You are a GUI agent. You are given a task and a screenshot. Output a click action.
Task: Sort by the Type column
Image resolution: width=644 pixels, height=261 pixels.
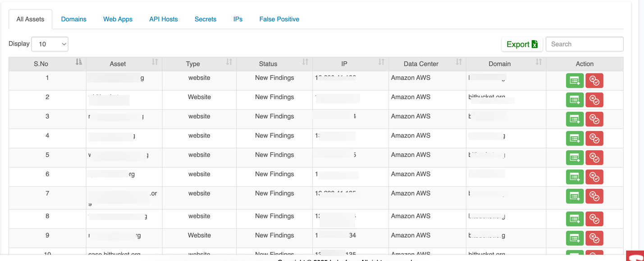(x=229, y=62)
